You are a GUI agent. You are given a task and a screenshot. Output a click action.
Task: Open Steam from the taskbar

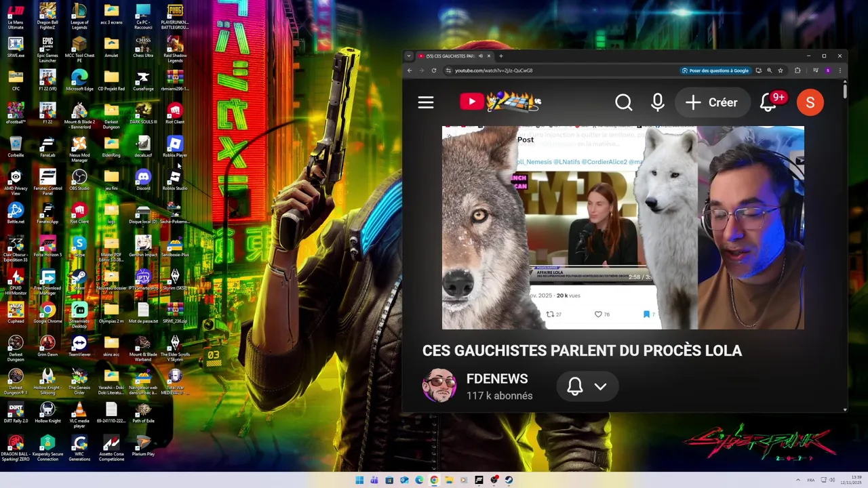509,480
